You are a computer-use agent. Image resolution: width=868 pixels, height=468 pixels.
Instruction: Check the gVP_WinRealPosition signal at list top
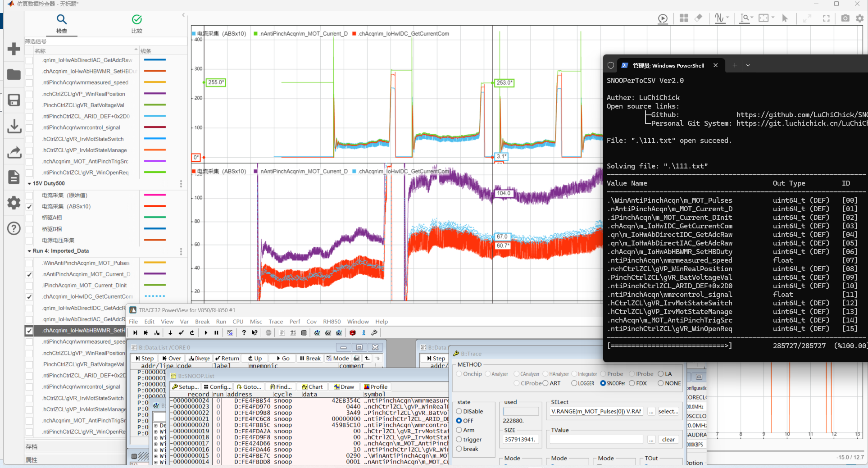coord(29,94)
